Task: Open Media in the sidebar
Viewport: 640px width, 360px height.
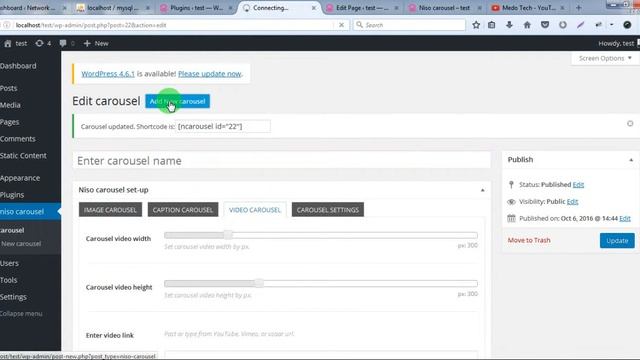Action: click(10, 105)
